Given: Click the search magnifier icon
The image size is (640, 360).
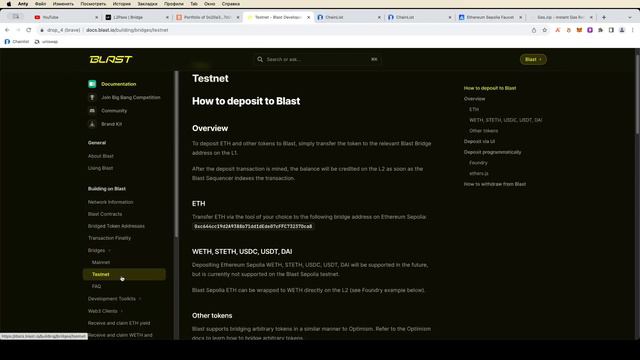Looking at the screenshot, I should 260,60.
